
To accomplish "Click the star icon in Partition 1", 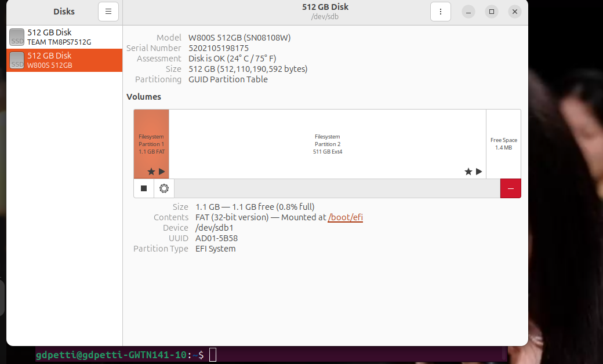I will [151, 172].
